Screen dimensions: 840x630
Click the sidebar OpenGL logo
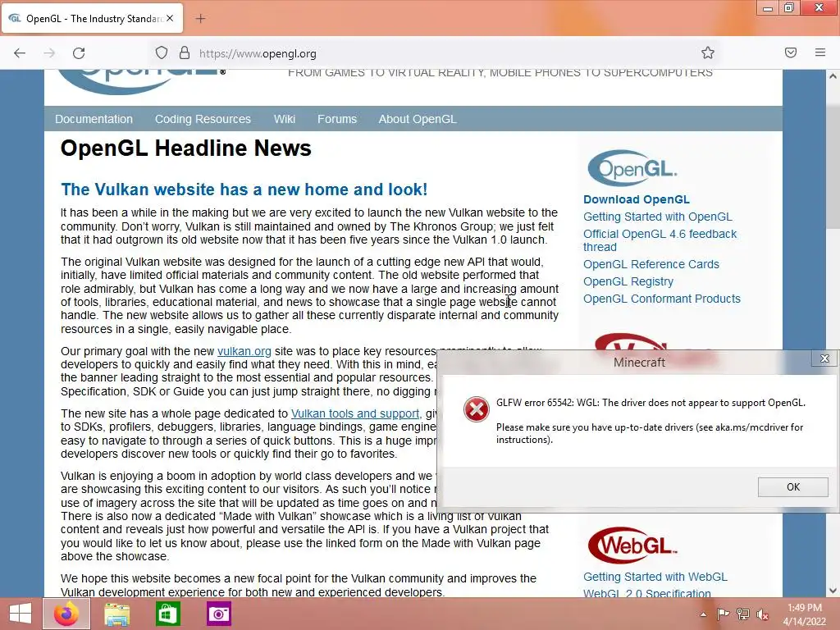tap(632, 168)
